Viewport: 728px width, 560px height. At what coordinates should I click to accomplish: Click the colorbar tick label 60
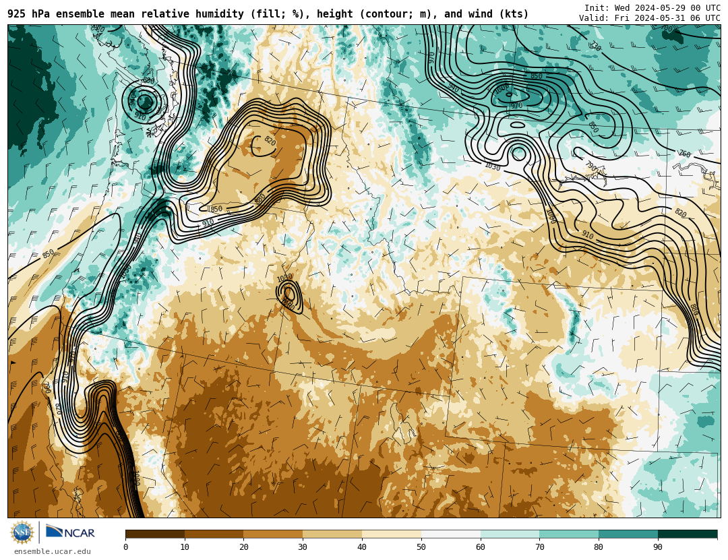(x=481, y=547)
